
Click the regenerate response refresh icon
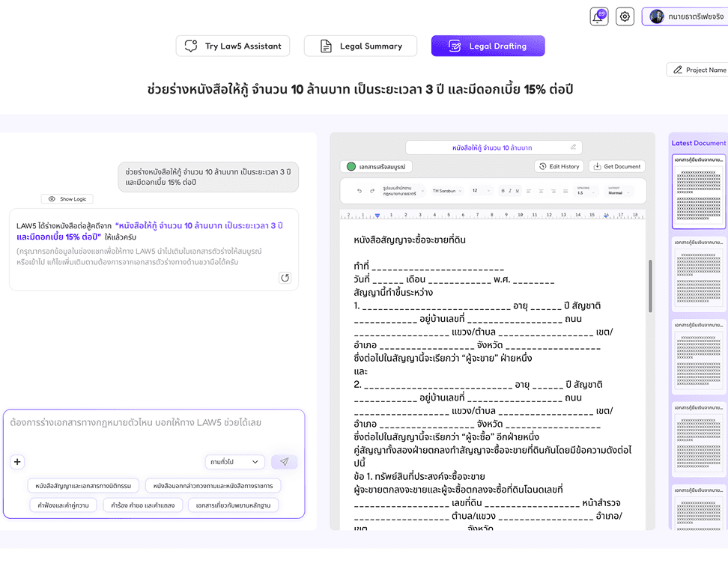[x=285, y=278]
